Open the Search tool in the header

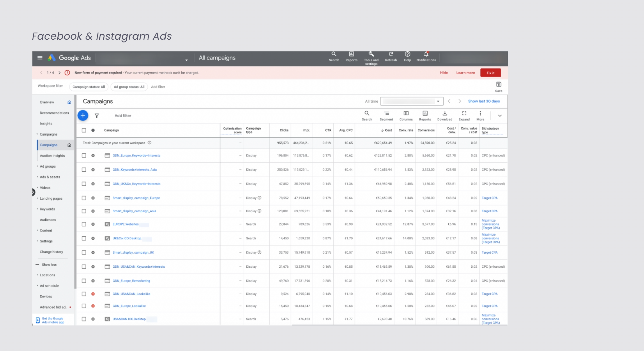(334, 57)
